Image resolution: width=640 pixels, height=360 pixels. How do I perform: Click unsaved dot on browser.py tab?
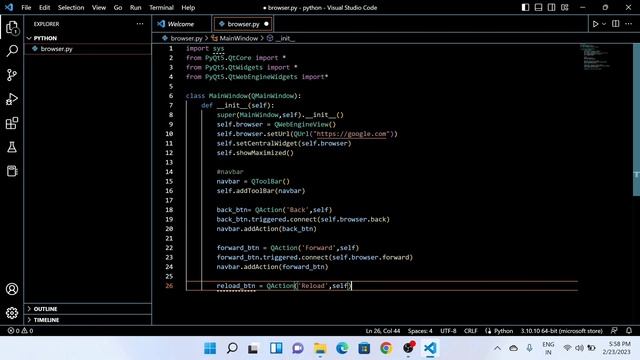(x=267, y=24)
